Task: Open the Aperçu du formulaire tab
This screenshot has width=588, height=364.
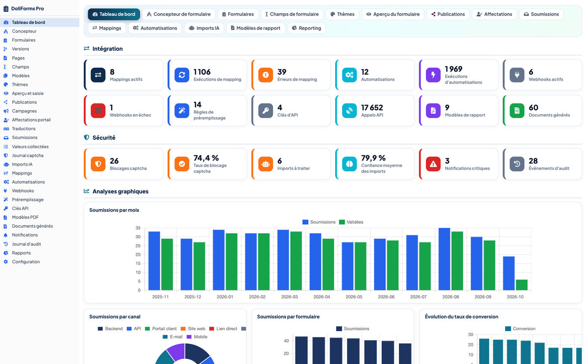Action: tap(393, 14)
